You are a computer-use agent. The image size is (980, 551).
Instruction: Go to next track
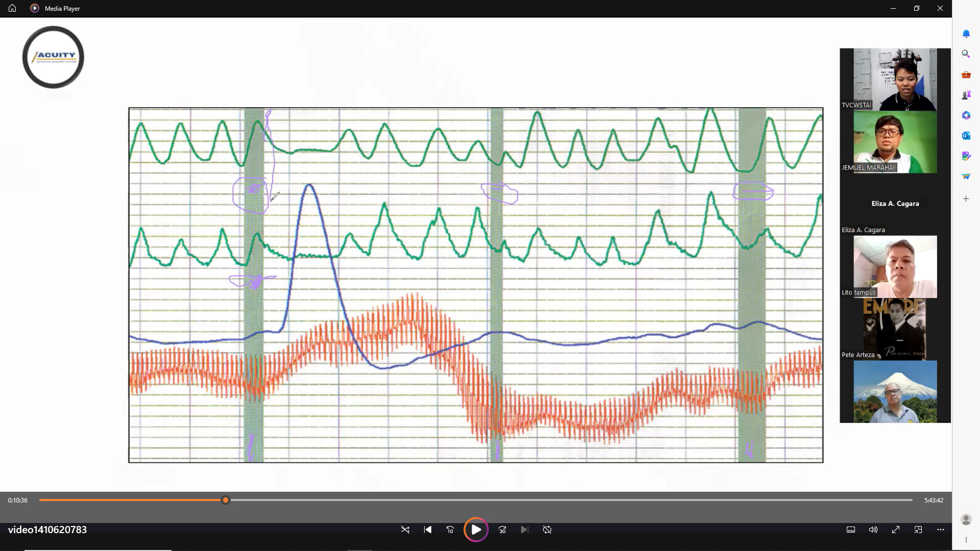(524, 530)
